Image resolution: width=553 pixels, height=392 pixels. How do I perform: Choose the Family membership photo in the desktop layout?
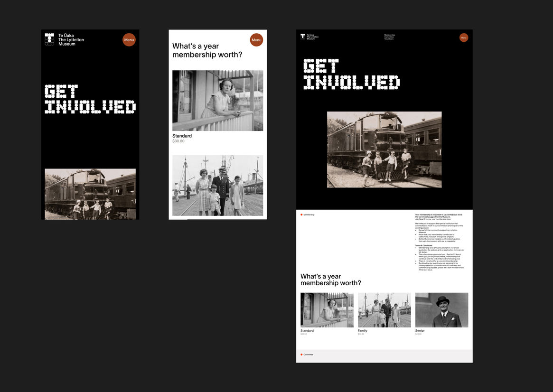tap(384, 310)
